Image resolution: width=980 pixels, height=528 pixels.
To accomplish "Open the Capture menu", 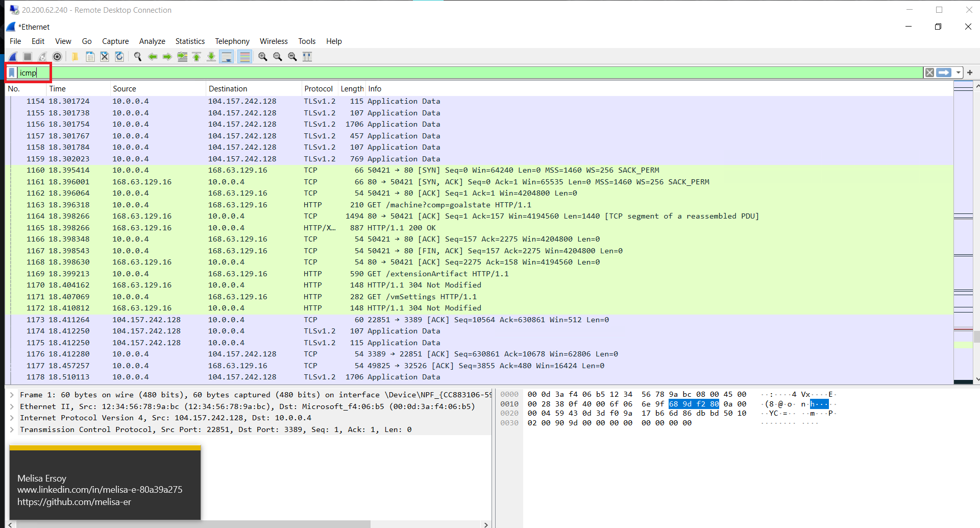I will pos(115,41).
